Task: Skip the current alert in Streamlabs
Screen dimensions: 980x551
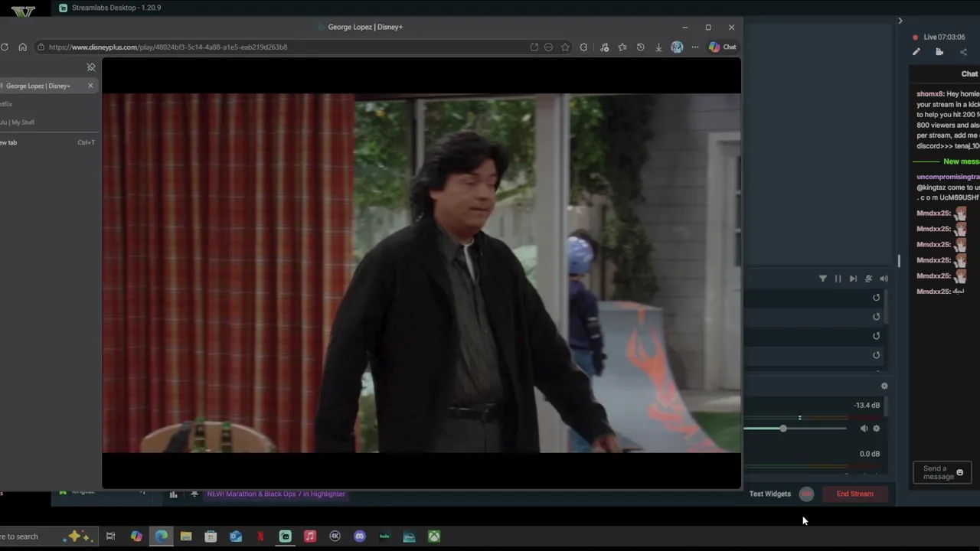Action: tap(853, 279)
